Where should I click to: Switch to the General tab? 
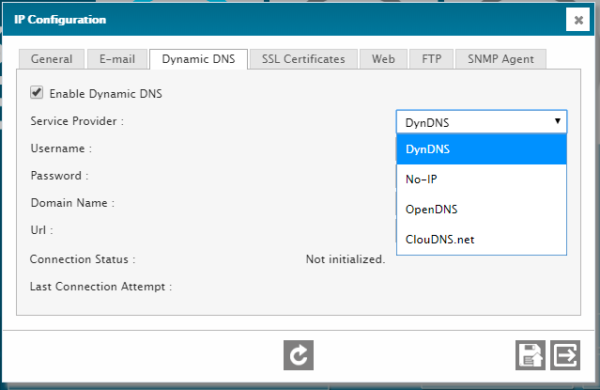[x=52, y=59]
